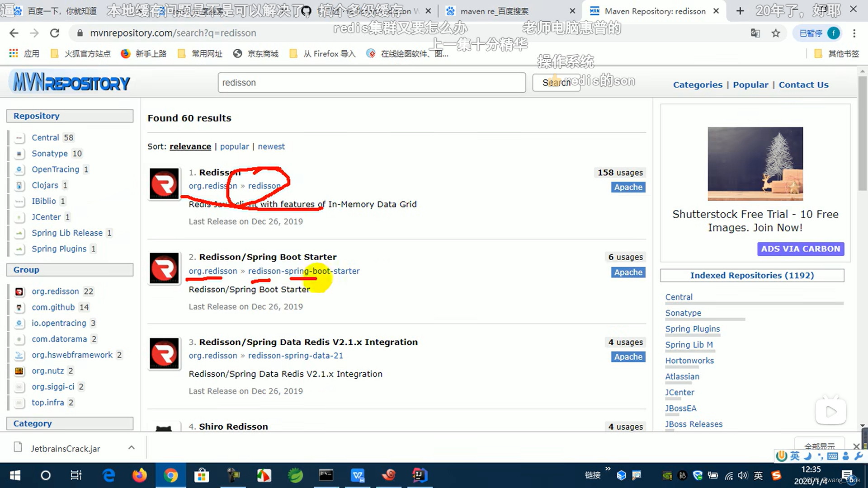Launch Firefox from the taskbar
868x488 pixels.
(x=140, y=475)
